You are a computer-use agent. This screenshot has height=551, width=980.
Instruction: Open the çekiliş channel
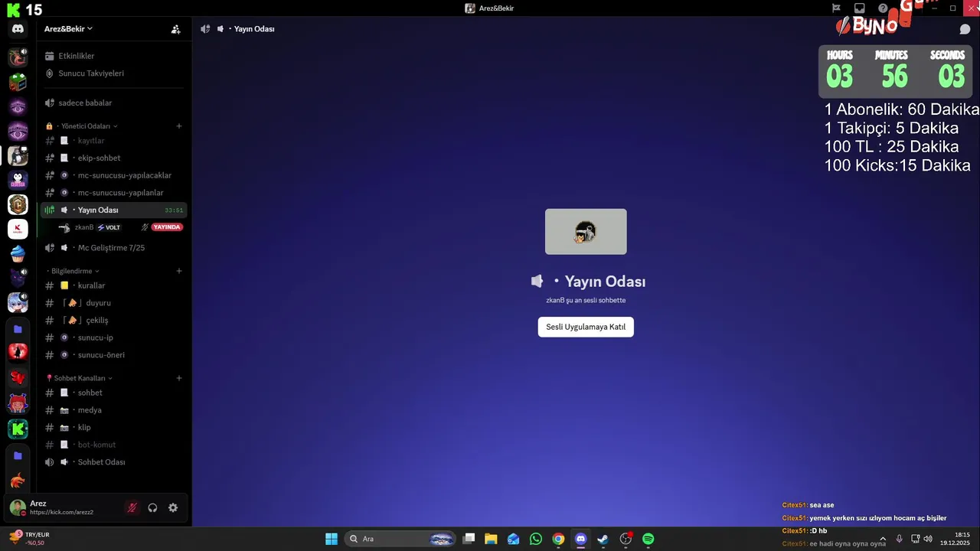coord(113,321)
